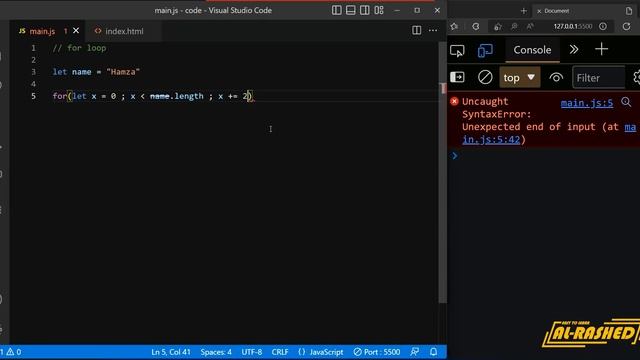The height and width of the screenshot is (360, 640).
Task: Open site information icon beside address
Action: [x=603, y=27]
